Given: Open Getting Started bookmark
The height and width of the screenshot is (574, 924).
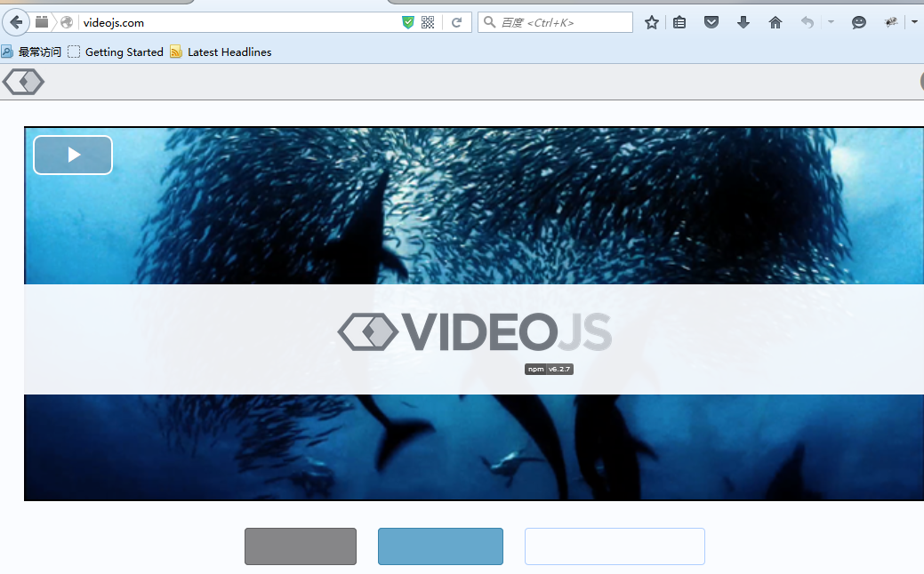Looking at the screenshot, I should click(x=116, y=52).
